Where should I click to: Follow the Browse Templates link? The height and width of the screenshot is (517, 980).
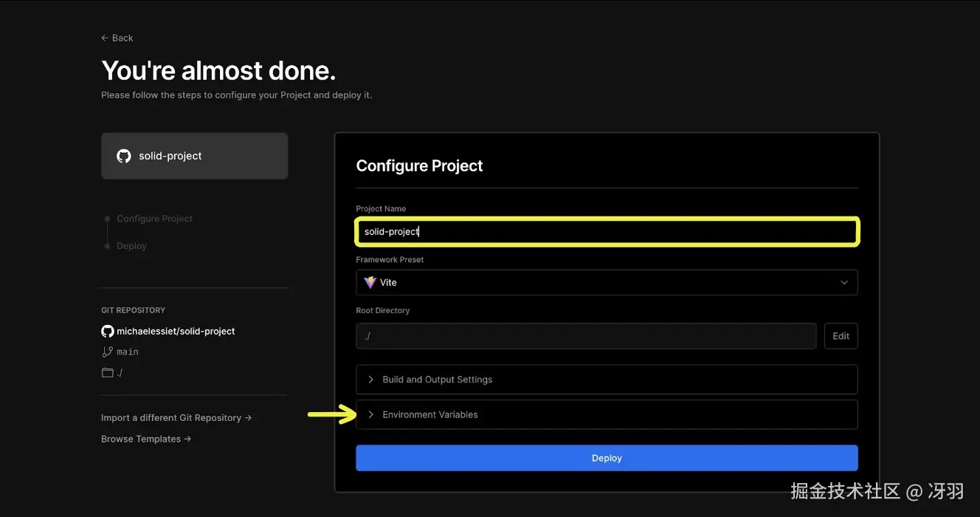(x=146, y=439)
